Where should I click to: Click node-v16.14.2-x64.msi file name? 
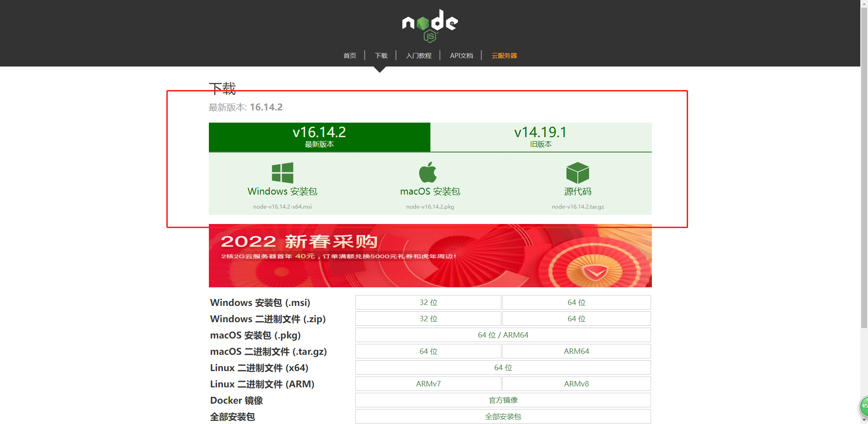(283, 207)
